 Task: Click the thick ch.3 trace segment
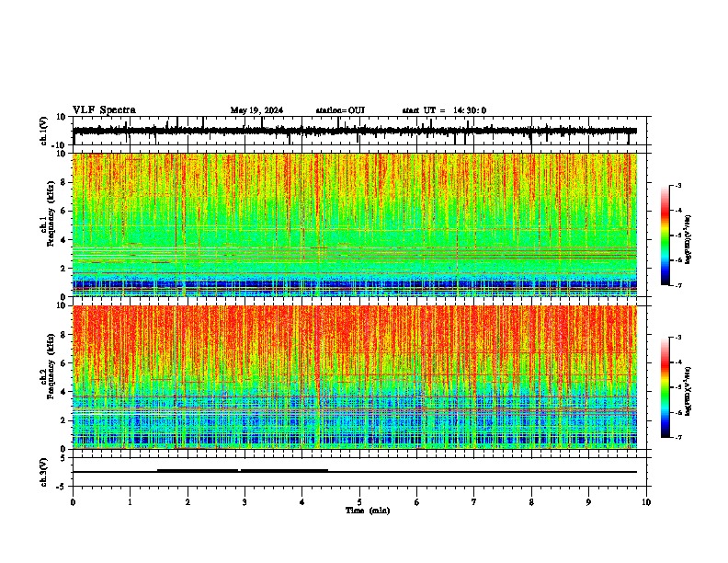pyautogui.click(x=243, y=471)
